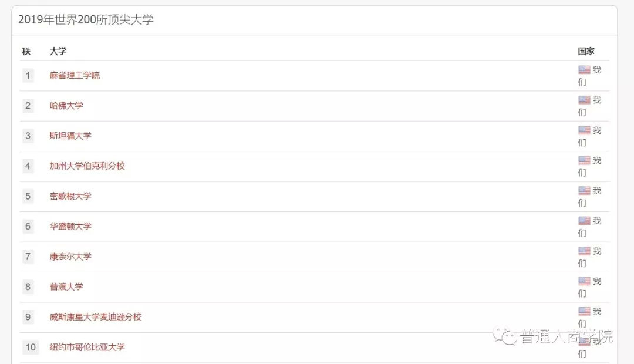Image resolution: width=634 pixels, height=364 pixels.
Task: Go to 加州大学伯克利分校 page
Action: (x=87, y=166)
